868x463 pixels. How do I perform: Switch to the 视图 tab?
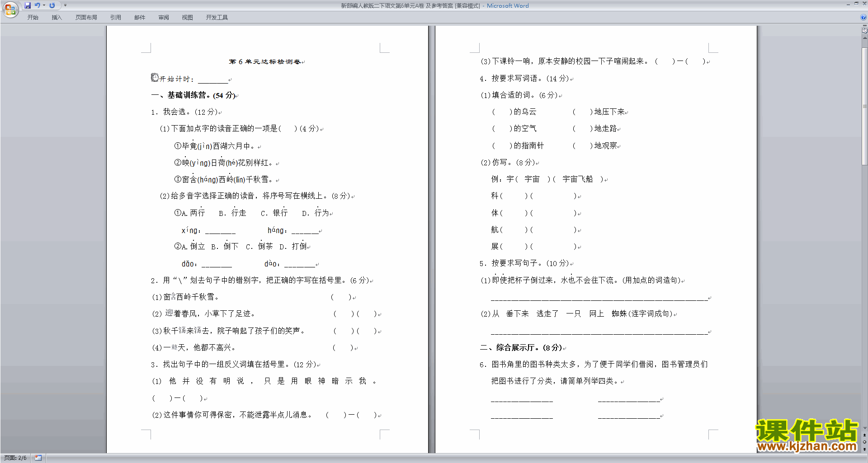(x=188, y=17)
